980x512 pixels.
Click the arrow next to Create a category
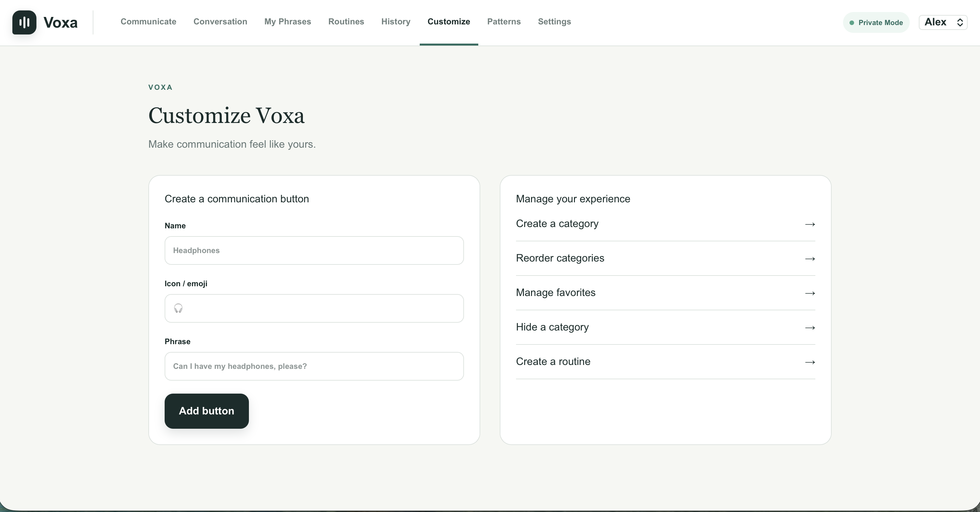[x=810, y=224]
